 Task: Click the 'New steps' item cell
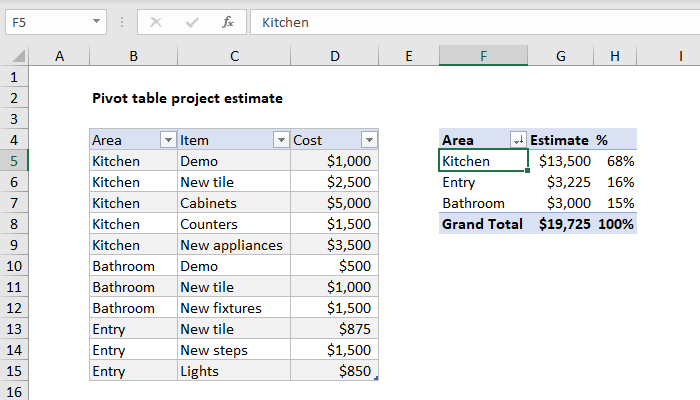(x=234, y=350)
